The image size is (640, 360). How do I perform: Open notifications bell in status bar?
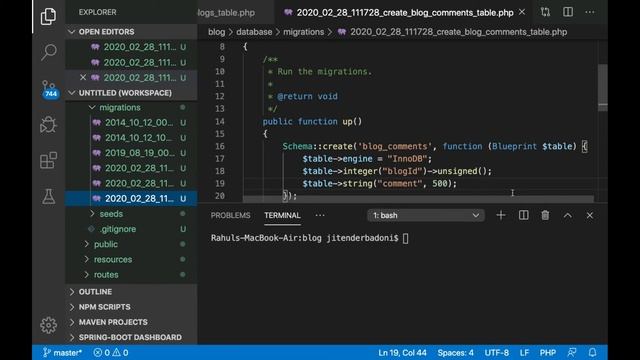pos(593,353)
